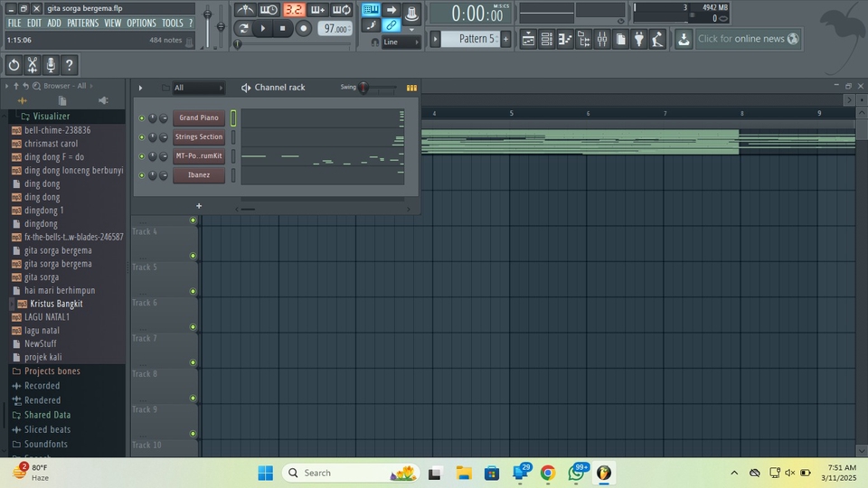Toggle mute light on Track 6
The height and width of the screenshot is (488, 868).
click(x=193, y=327)
